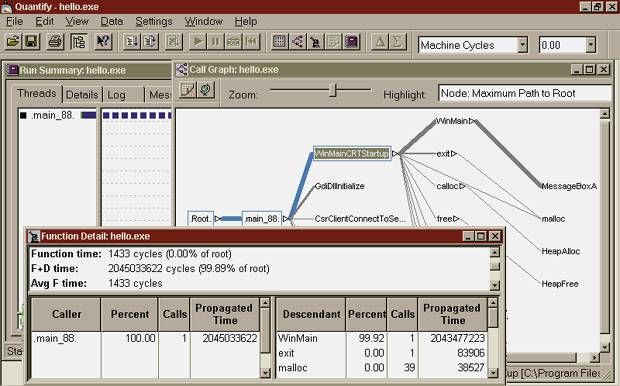Toggle the call graph locator button
620x386 pixels.
(x=205, y=89)
